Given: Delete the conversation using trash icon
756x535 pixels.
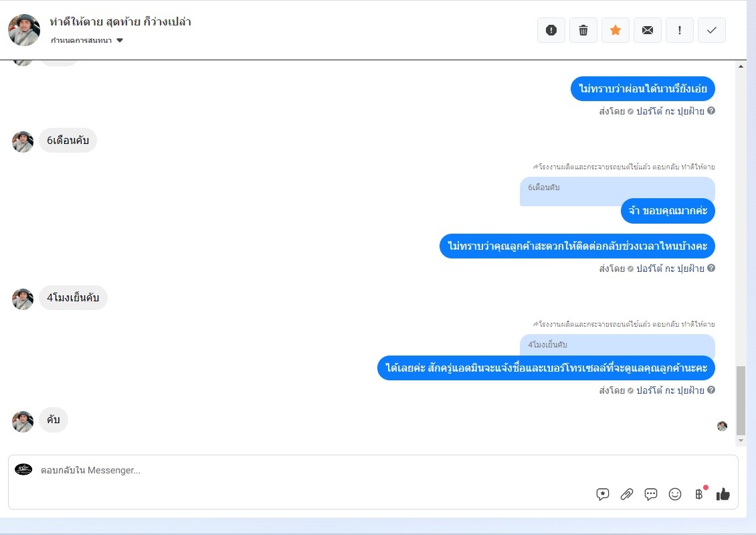Looking at the screenshot, I should [583, 30].
